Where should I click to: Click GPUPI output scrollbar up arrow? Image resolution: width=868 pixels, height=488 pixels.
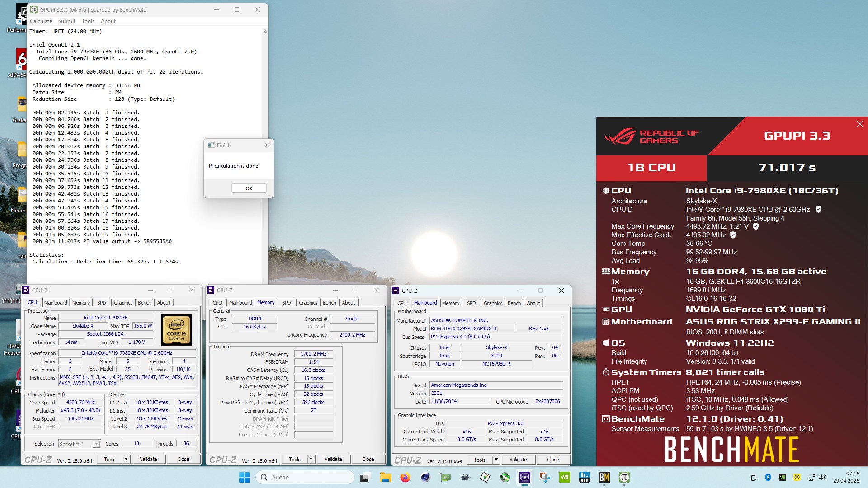coord(265,32)
